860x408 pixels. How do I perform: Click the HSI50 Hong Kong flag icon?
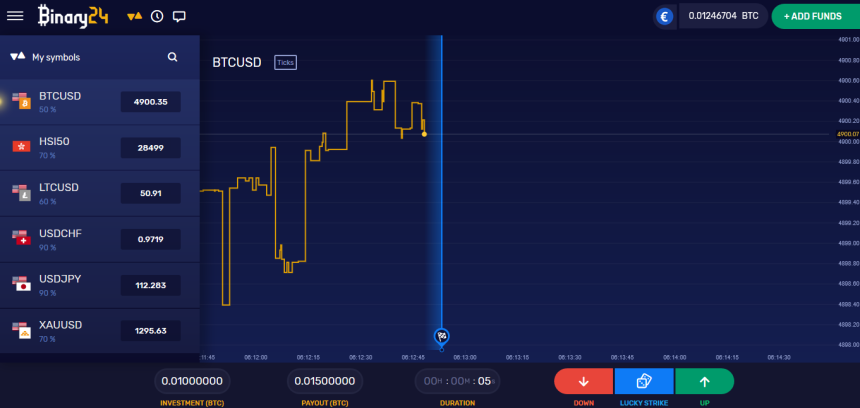[21, 146]
